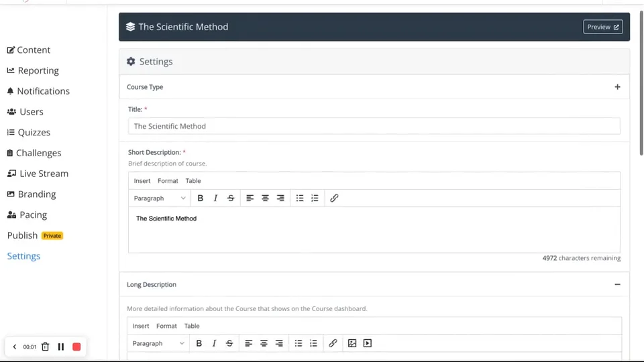Click the Title input field
This screenshot has height=362, width=644.
374,126
